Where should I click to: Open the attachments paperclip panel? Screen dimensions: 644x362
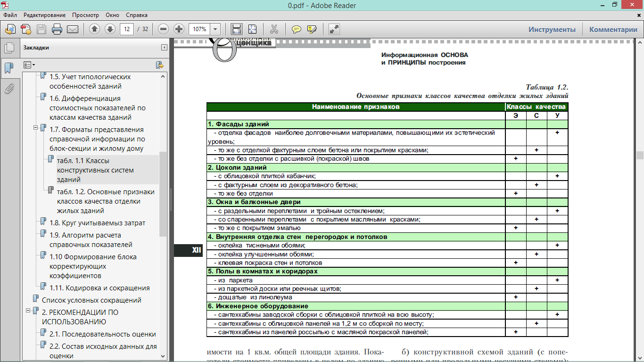pyautogui.click(x=8, y=89)
